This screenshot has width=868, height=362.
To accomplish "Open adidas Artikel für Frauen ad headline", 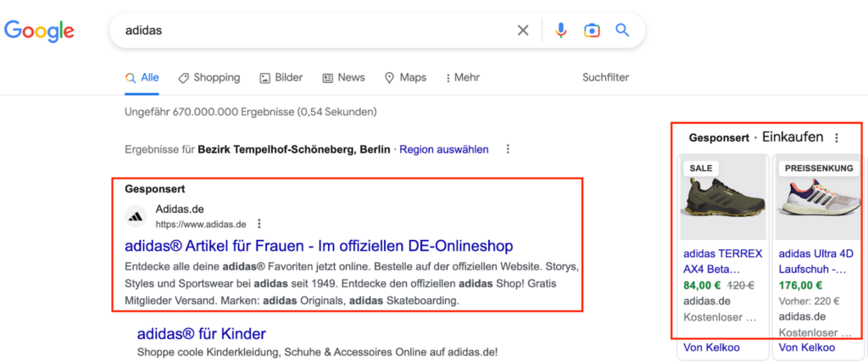I will pos(319,246).
